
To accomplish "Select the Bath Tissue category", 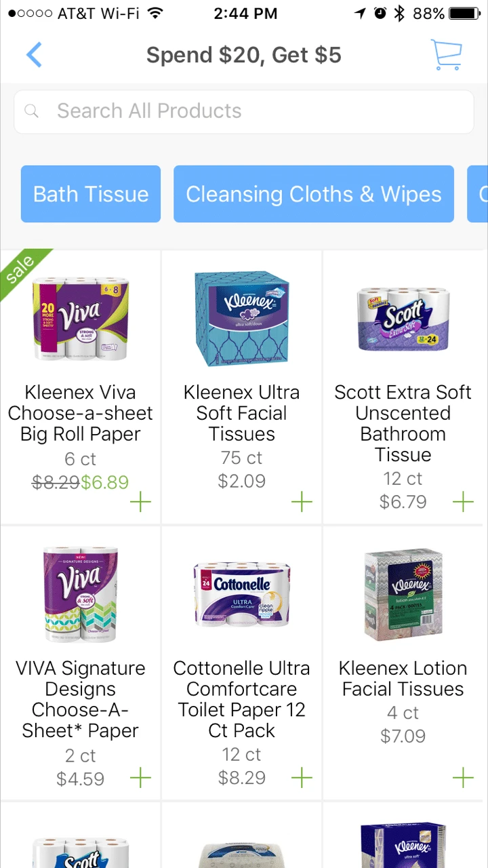I will 91,194.
